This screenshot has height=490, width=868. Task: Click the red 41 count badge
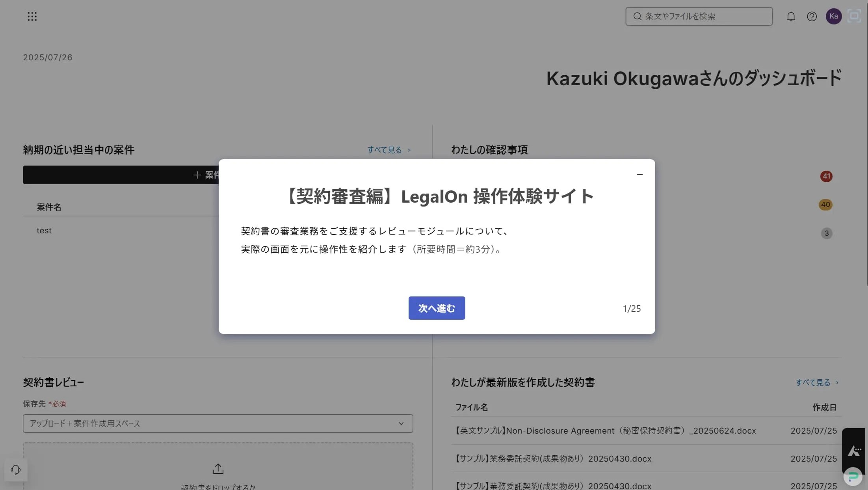pyautogui.click(x=826, y=176)
